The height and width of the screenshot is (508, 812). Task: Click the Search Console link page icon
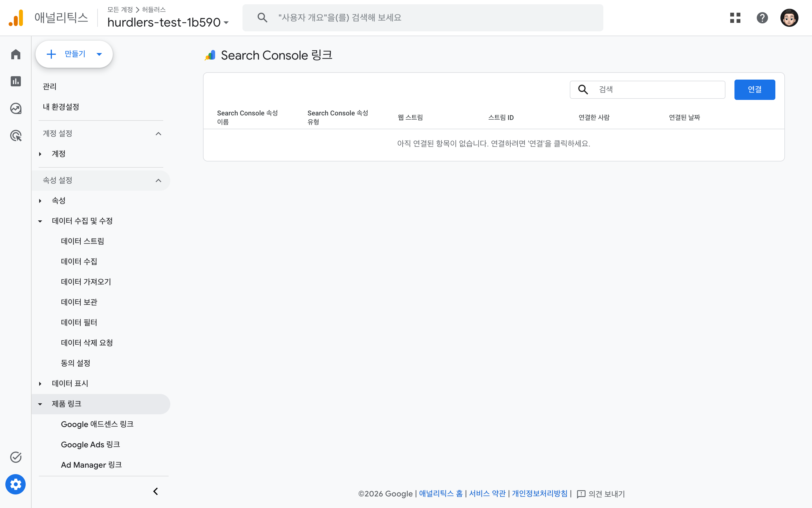coord(210,55)
